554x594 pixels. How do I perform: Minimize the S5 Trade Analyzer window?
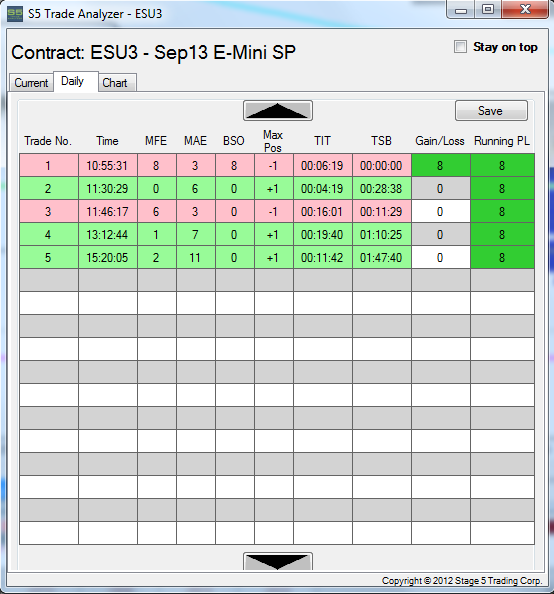click(461, 9)
